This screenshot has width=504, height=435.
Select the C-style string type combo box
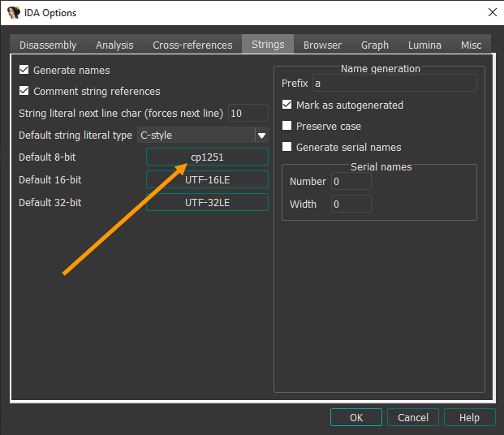pos(195,136)
